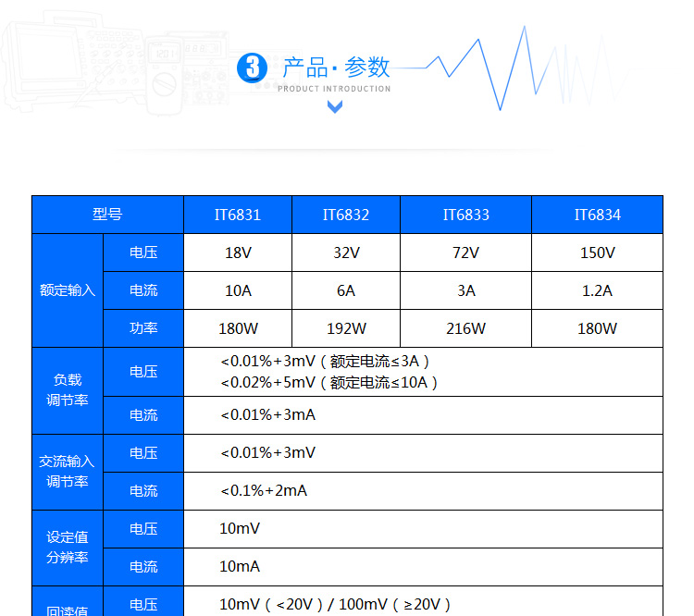Click the 18V voltage cell for IT6831

point(238,253)
